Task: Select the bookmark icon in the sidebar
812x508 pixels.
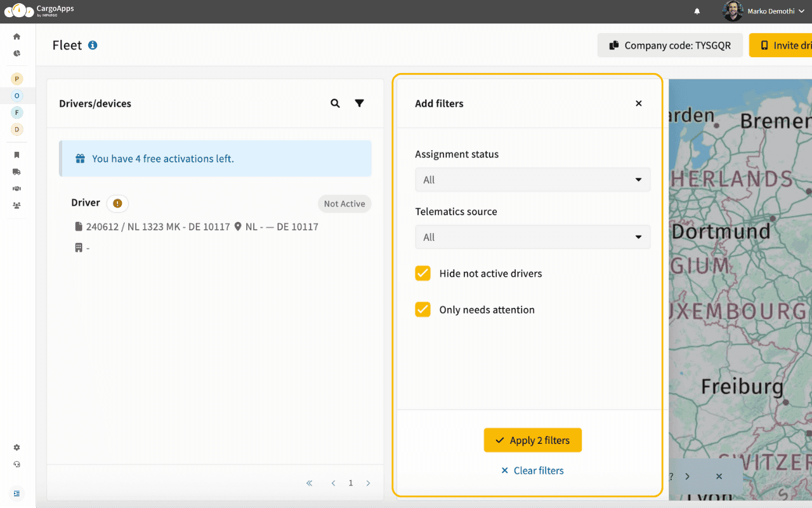Action: [x=16, y=154]
